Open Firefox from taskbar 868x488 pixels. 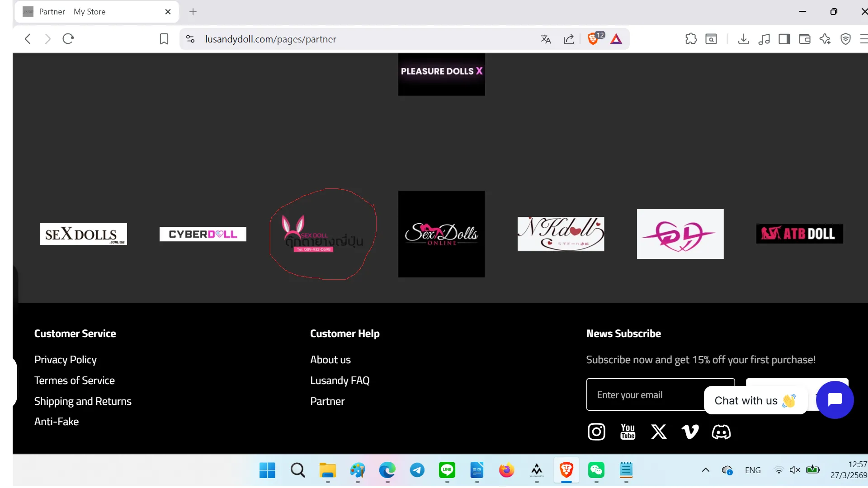click(507, 470)
